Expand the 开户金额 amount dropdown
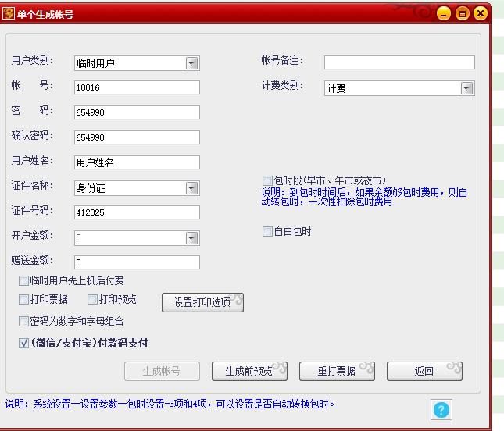The image size is (504, 431). pyautogui.click(x=191, y=237)
